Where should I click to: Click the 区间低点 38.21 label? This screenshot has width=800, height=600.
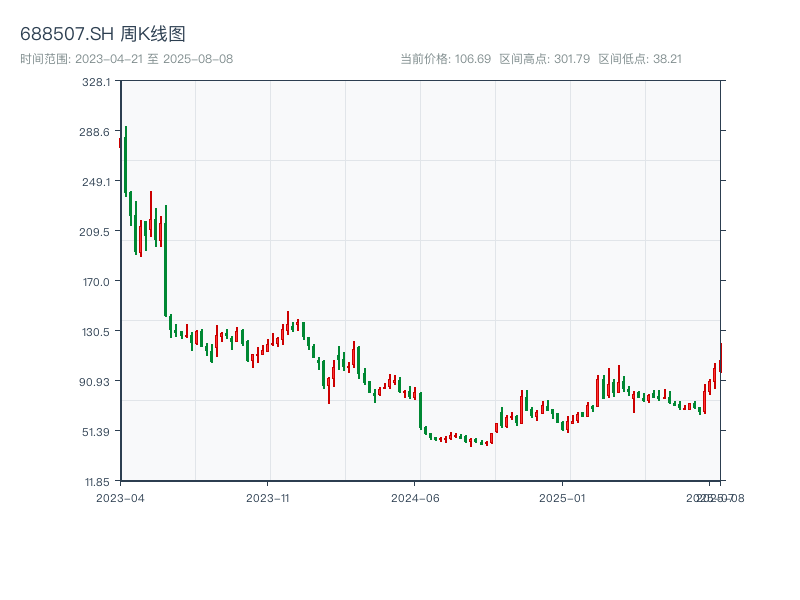tap(640, 59)
